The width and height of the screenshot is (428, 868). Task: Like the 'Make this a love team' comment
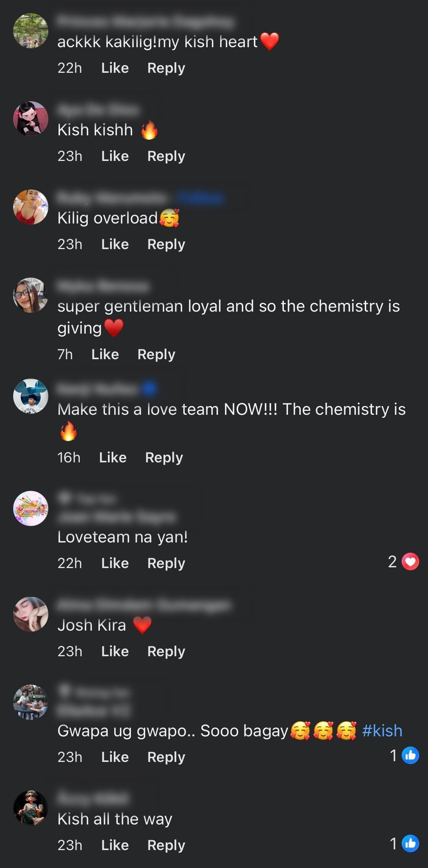coord(113,458)
